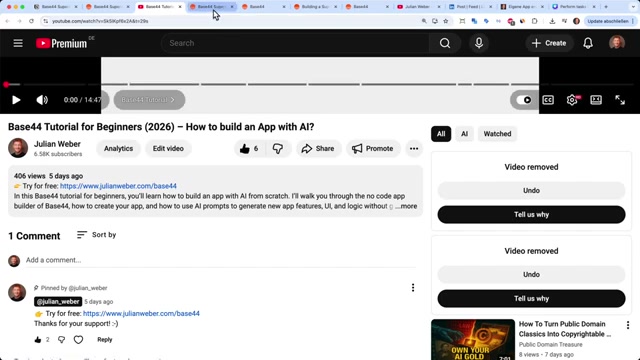Share the video
This screenshot has width=640, height=360.
tap(318, 149)
